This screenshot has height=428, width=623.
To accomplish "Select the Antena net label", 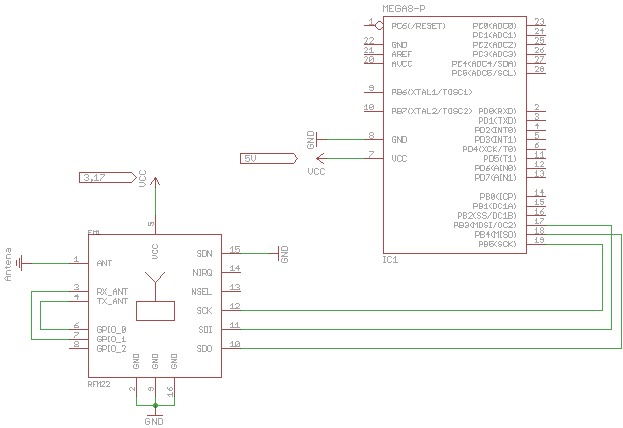I will pyautogui.click(x=9, y=264).
